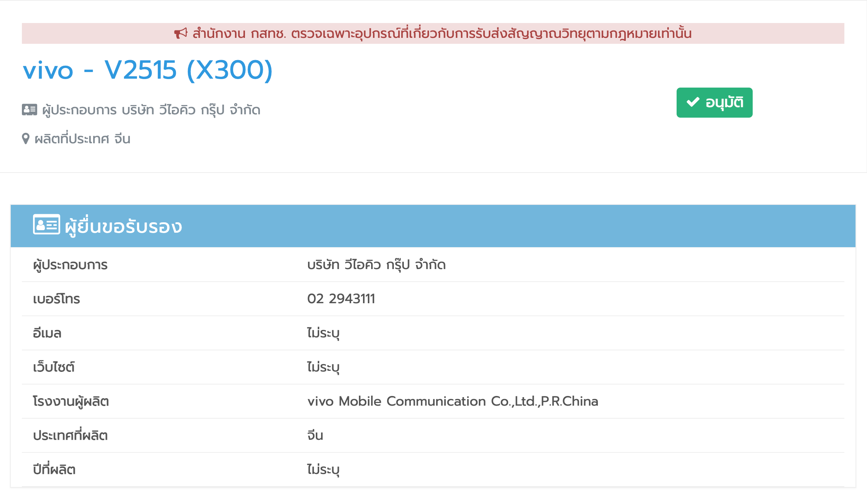Click the ประเทศที่ผลิต row label

(x=70, y=435)
